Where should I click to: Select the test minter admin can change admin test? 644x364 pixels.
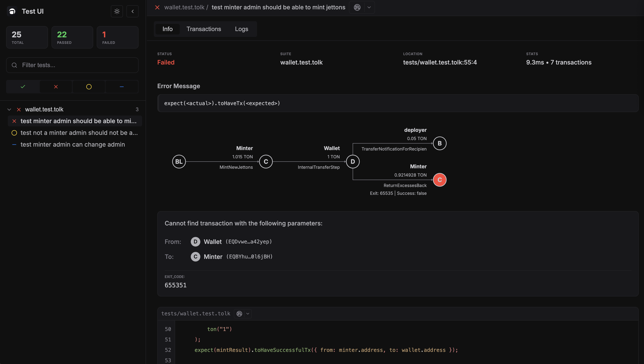point(73,144)
